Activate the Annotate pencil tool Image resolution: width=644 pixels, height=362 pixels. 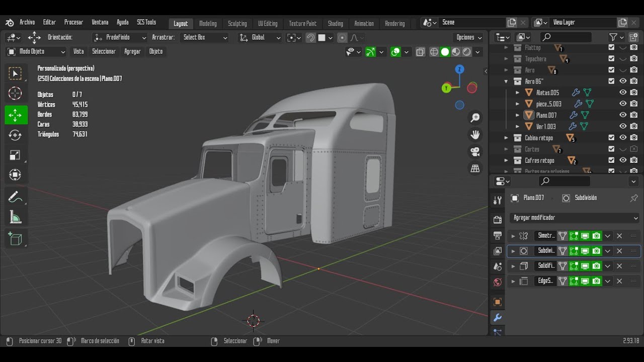pos(15,197)
